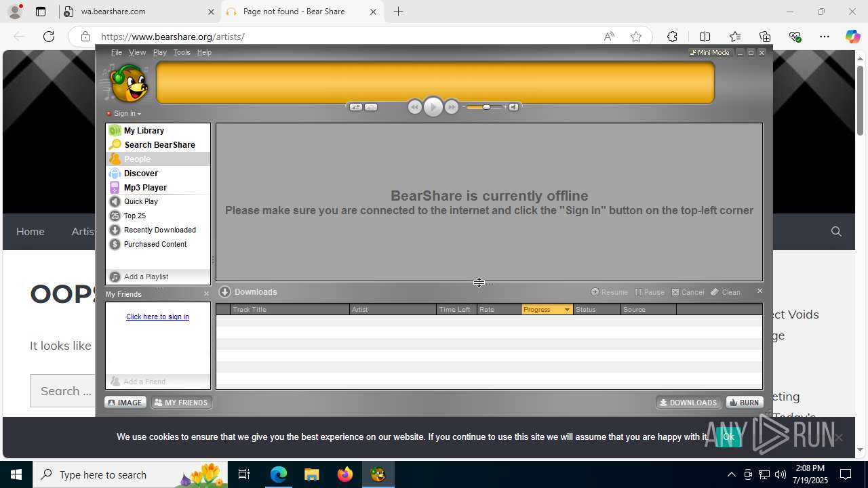Screen dimensions: 868x488
Task: Sort downloads by Track Title column
Action: [290, 310]
